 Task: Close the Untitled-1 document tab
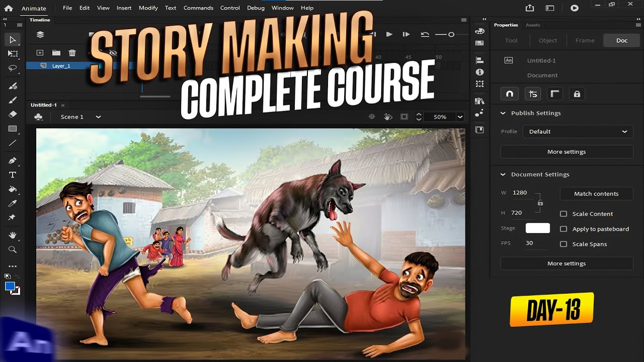[63, 105]
